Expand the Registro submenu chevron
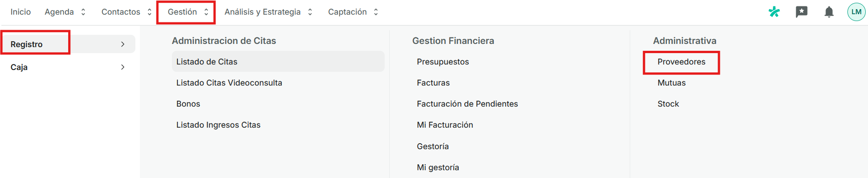Viewport: 868px width, 178px height. (123, 44)
